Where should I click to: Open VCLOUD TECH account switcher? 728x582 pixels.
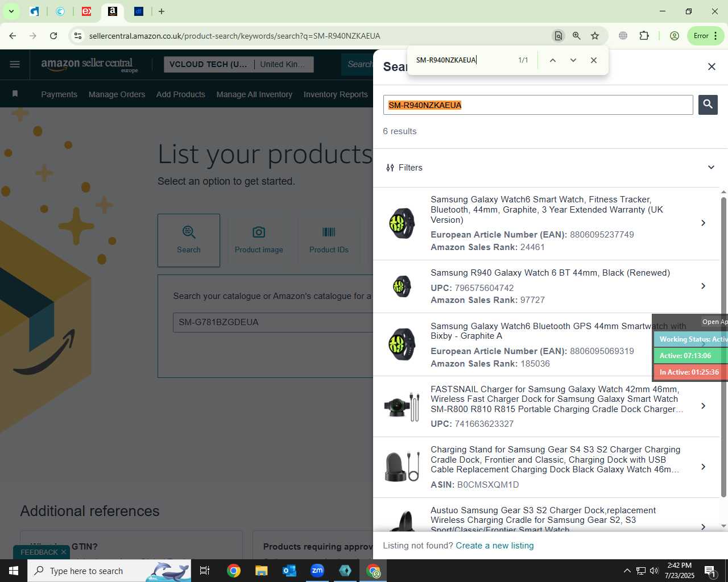coord(238,64)
